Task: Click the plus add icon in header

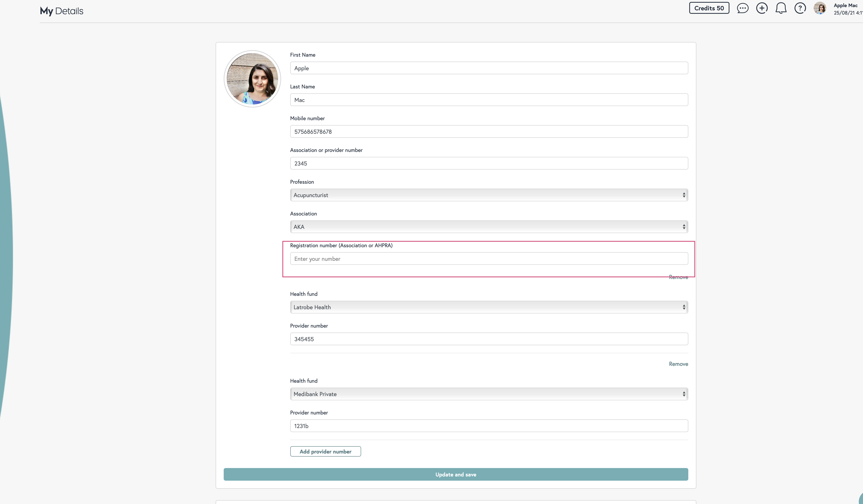Action: [x=762, y=8]
